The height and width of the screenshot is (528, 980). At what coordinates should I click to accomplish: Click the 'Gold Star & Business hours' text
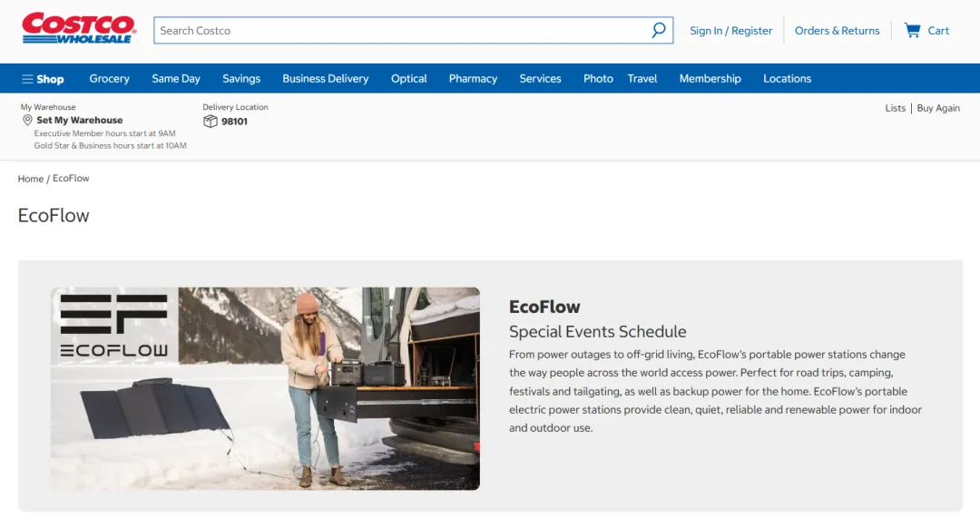tap(110, 145)
